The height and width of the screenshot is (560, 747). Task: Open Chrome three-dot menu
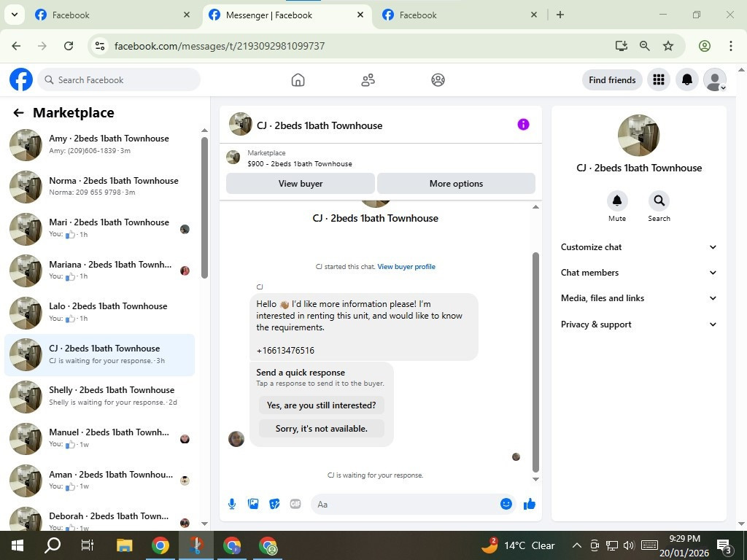point(730,46)
